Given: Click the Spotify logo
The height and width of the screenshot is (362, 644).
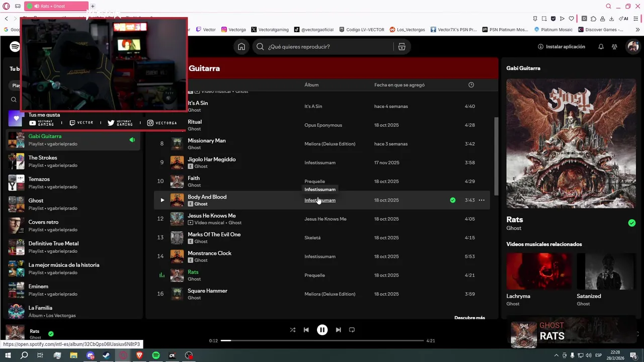Looking at the screenshot, I should click(x=15, y=47).
